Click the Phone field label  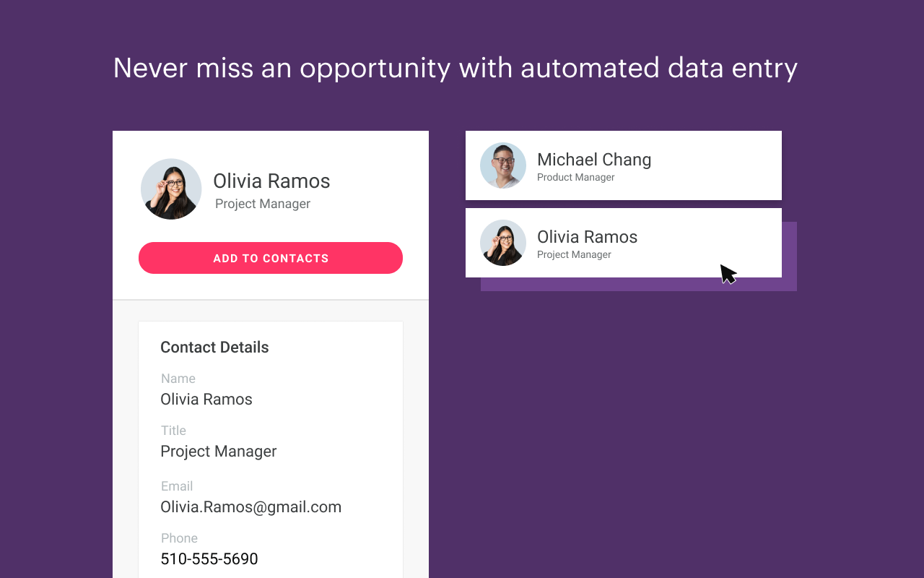coord(179,538)
